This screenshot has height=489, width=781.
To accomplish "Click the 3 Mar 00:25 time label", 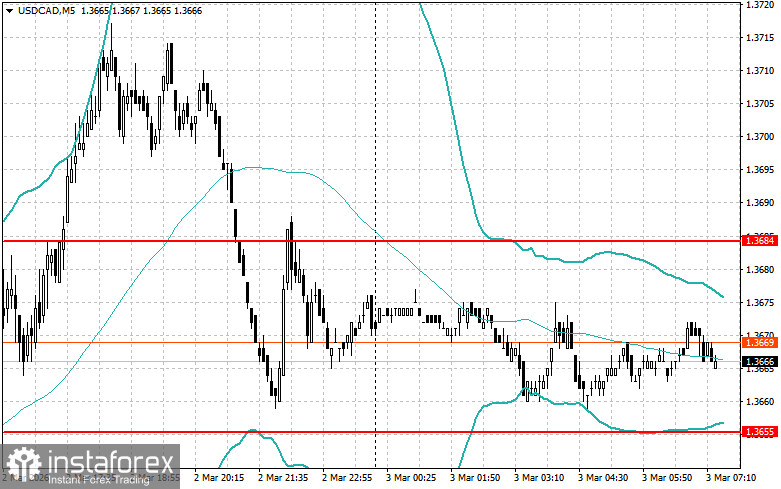I will click(x=411, y=478).
